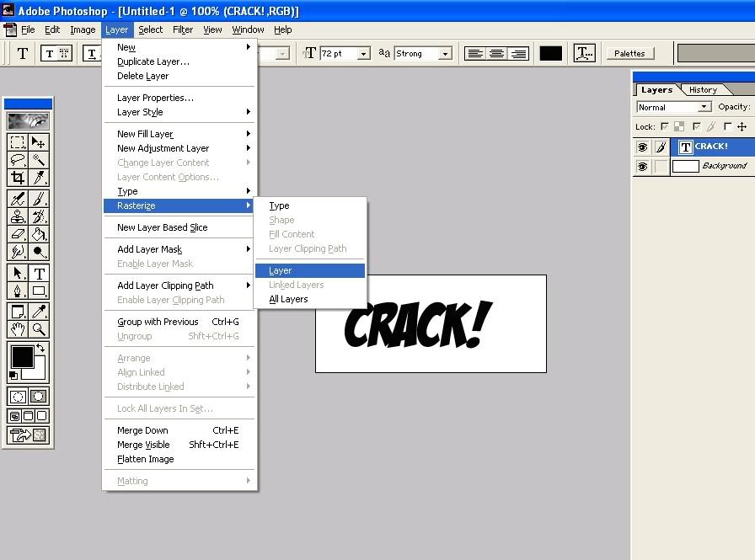The width and height of the screenshot is (755, 560).
Task: Select the Move tool
Action: click(39, 142)
